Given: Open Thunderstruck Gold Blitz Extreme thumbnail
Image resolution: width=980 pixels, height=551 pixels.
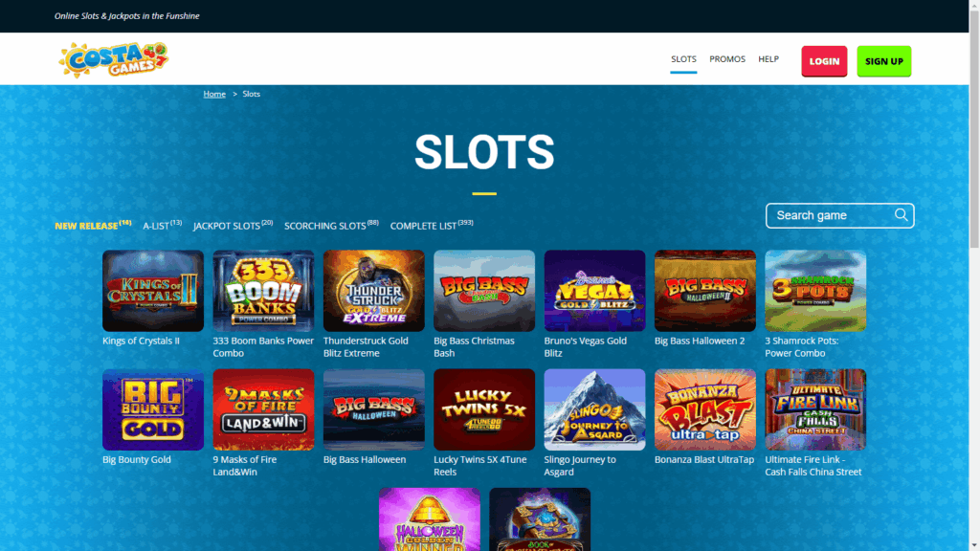Looking at the screenshot, I should pyautogui.click(x=374, y=291).
